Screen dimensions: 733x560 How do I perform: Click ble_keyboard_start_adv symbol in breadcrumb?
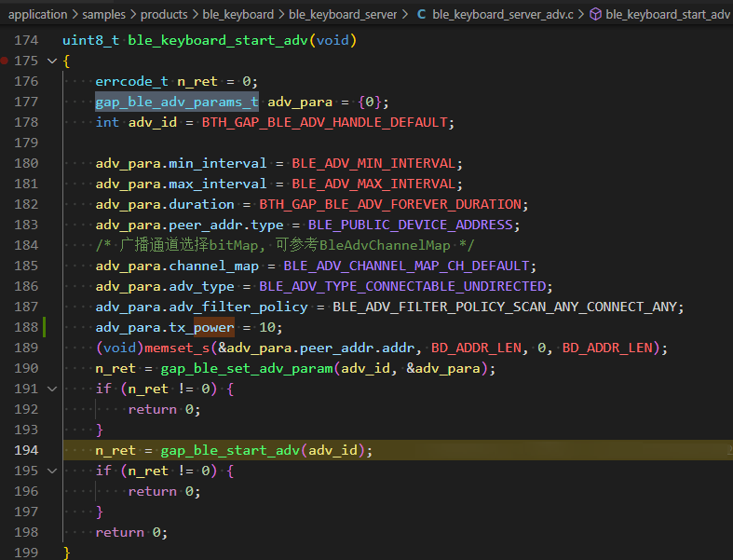pyautogui.click(x=667, y=14)
